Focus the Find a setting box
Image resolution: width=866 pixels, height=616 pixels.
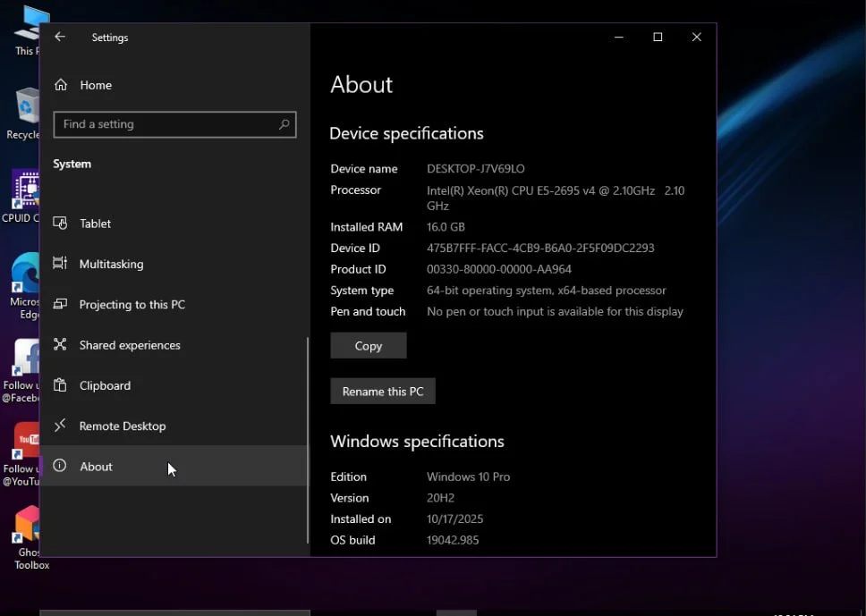pos(174,124)
